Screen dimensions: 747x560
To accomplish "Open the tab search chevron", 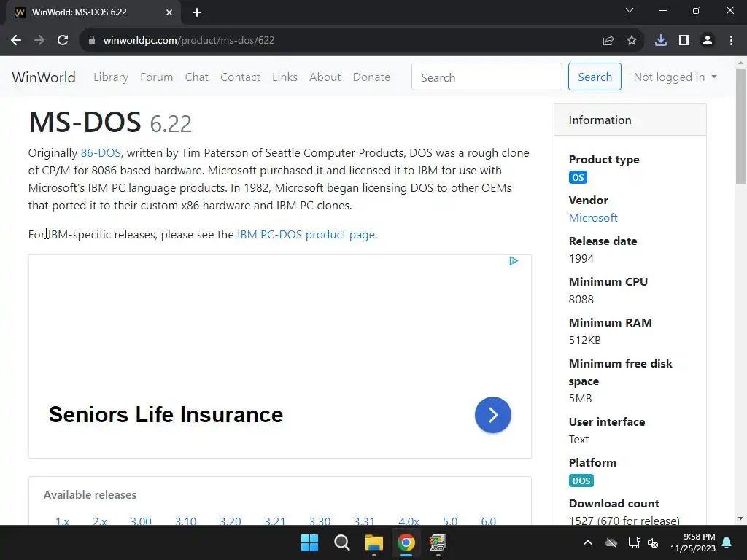I will tap(630, 10).
